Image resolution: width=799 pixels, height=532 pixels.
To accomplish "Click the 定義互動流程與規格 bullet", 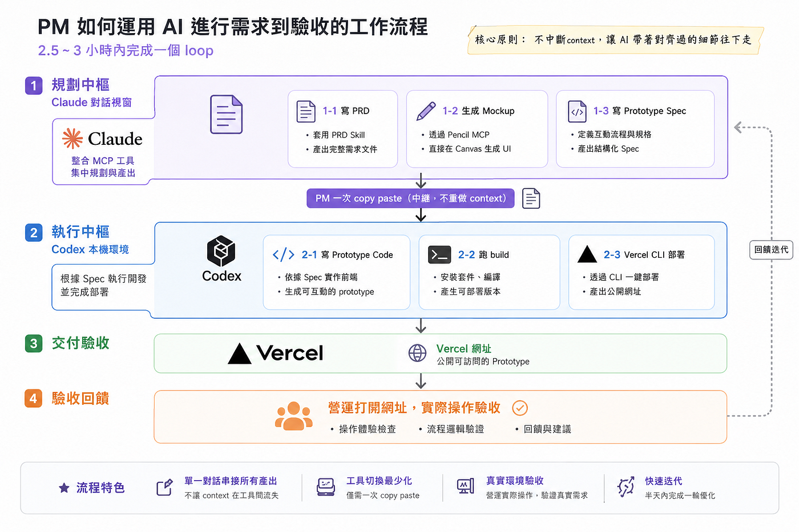I will tap(614, 135).
